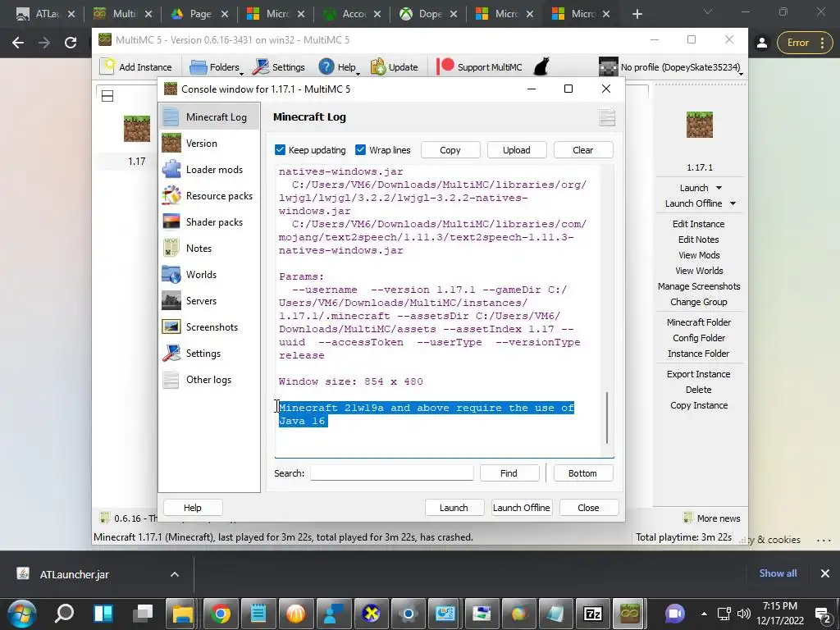Click Launch button in console window
Viewport: 840px width, 630px height.
pyautogui.click(x=454, y=507)
